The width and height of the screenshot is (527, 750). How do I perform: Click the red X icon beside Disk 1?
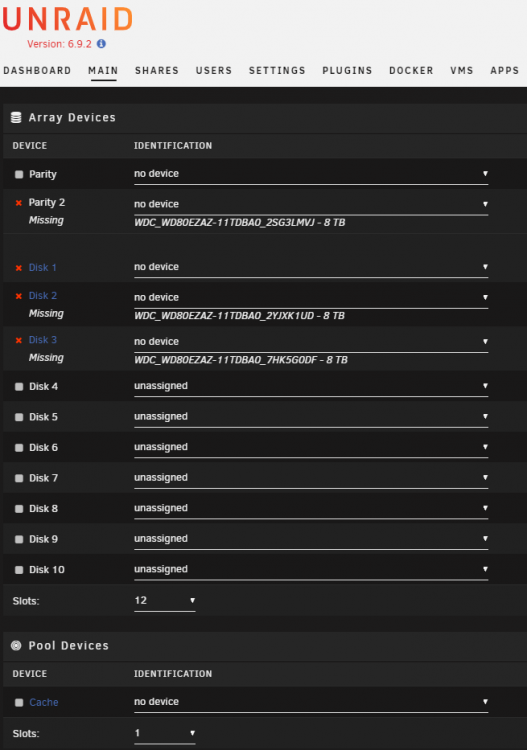[x=19, y=268]
